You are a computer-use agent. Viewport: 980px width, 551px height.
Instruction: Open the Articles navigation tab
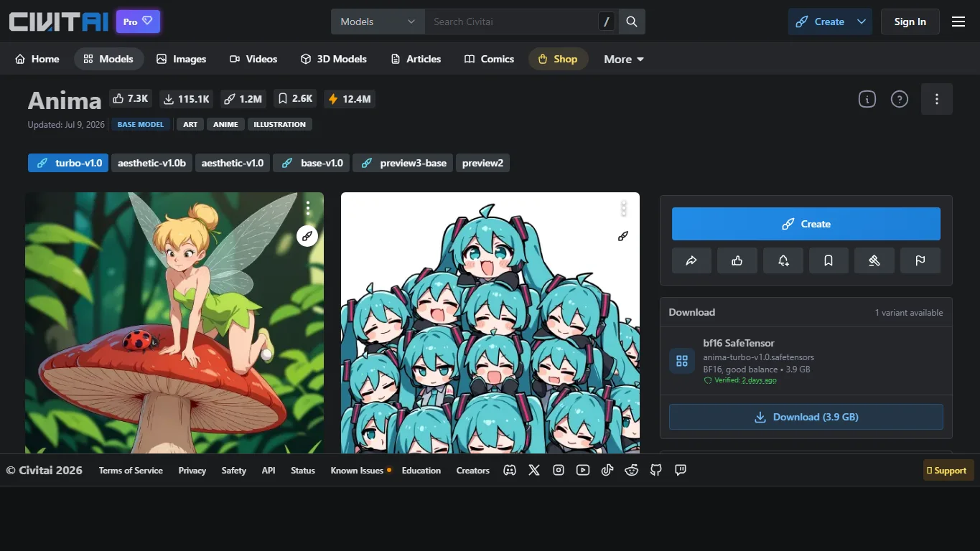click(x=416, y=59)
